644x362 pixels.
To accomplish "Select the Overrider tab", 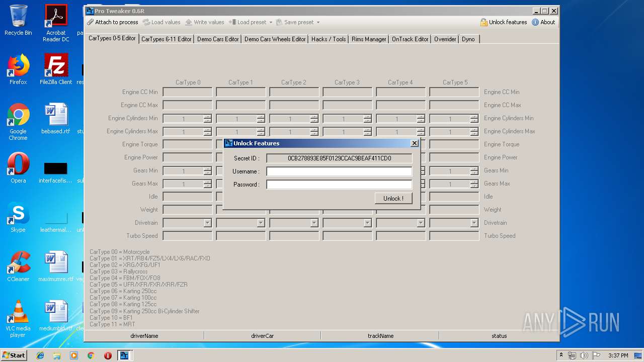I will click(445, 39).
